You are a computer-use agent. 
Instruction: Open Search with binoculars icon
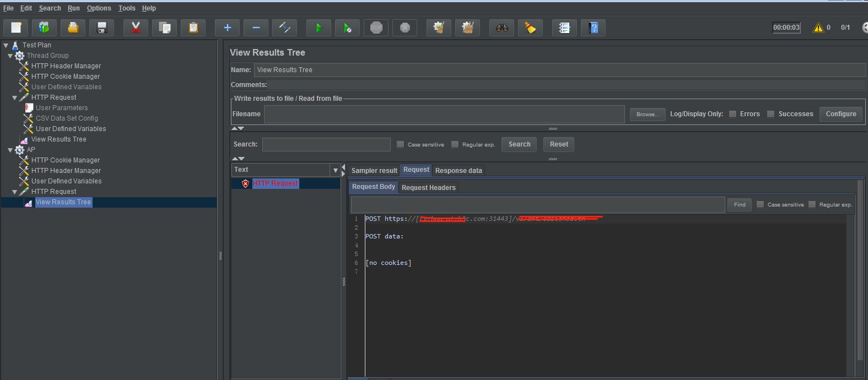click(x=502, y=28)
